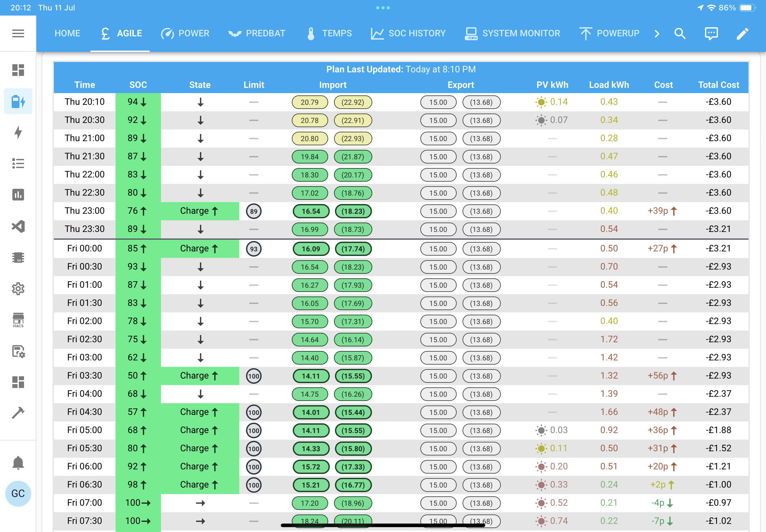766x532 pixels.
Task: Open the logbook list sidebar icon
Action: coord(18,163)
